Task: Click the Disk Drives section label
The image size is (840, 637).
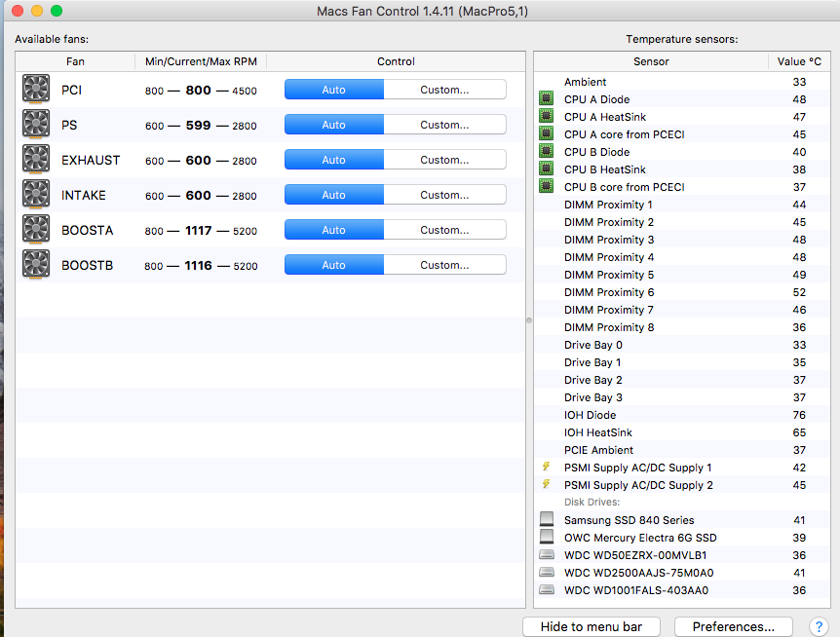Action: click(592, 503)
